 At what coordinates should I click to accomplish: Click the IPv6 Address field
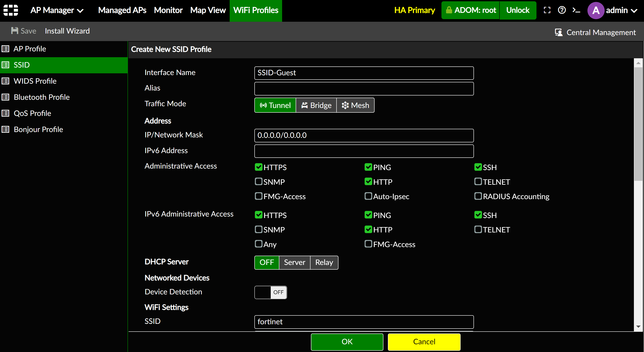[x=364, y=151]
